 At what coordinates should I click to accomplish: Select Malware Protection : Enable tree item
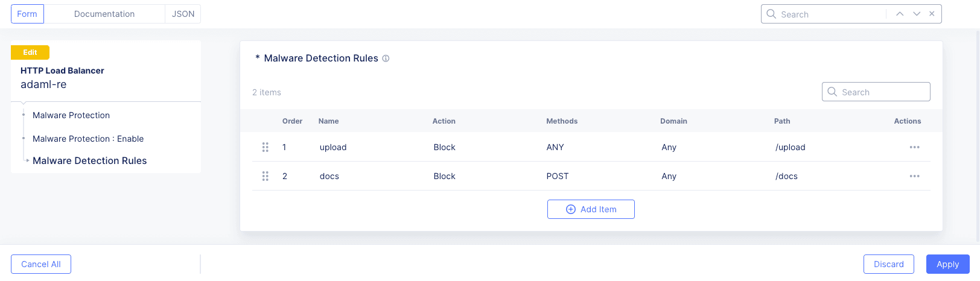click(x=88, y=139)
